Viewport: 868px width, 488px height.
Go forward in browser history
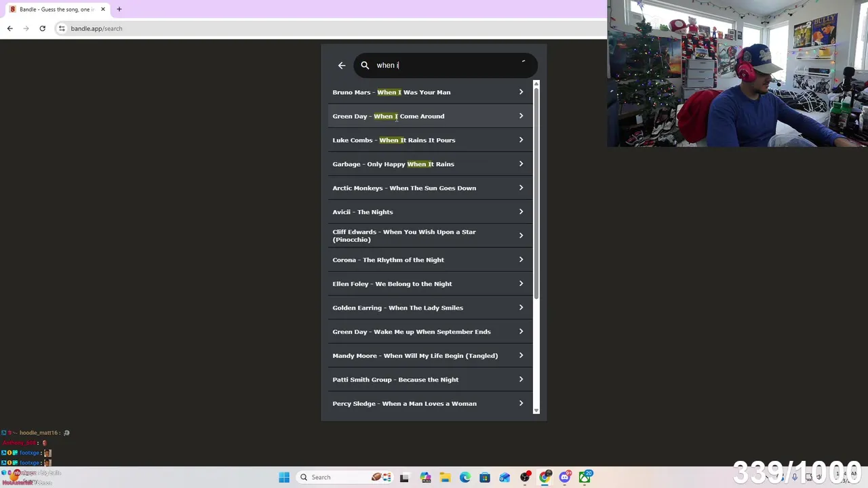26,28
